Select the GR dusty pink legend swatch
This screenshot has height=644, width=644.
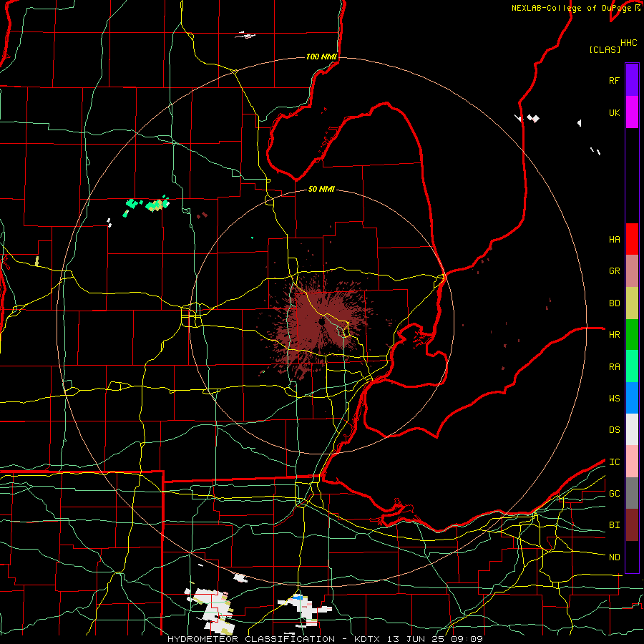pos(632,271)
